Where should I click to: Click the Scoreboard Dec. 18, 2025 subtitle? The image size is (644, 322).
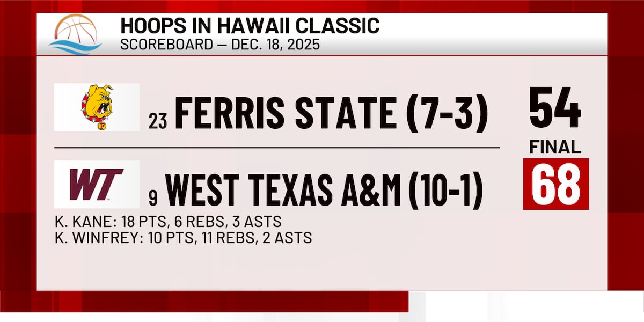(x=219, y=44)
